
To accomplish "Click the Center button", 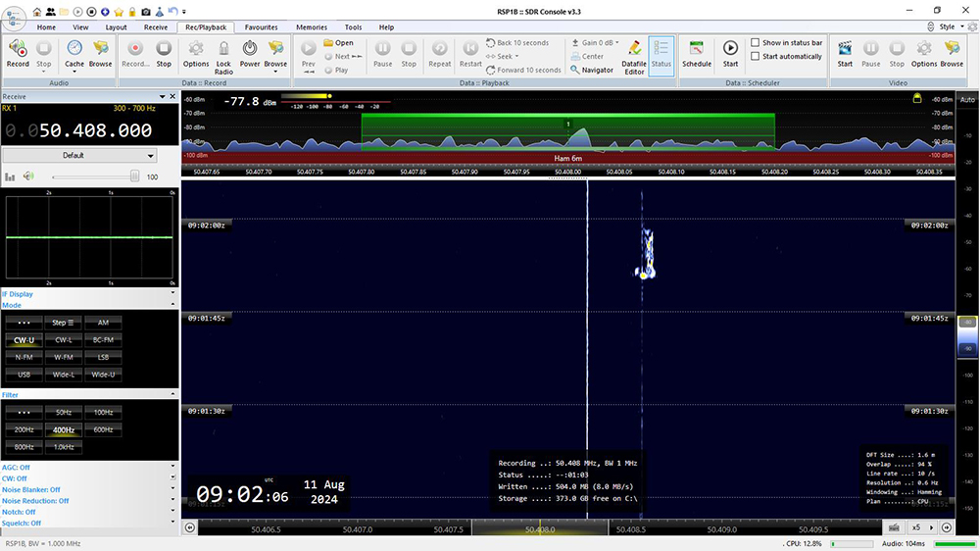I will pos(587,56).
